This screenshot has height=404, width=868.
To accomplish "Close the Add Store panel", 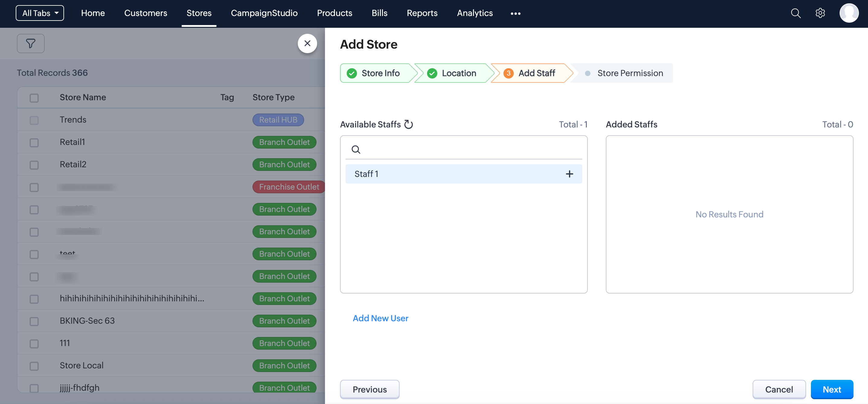I will pos(307,43).
